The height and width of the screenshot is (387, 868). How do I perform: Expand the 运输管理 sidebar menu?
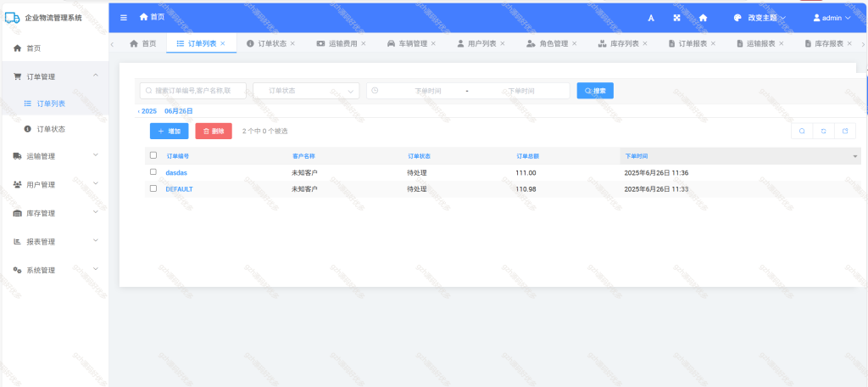54,156
